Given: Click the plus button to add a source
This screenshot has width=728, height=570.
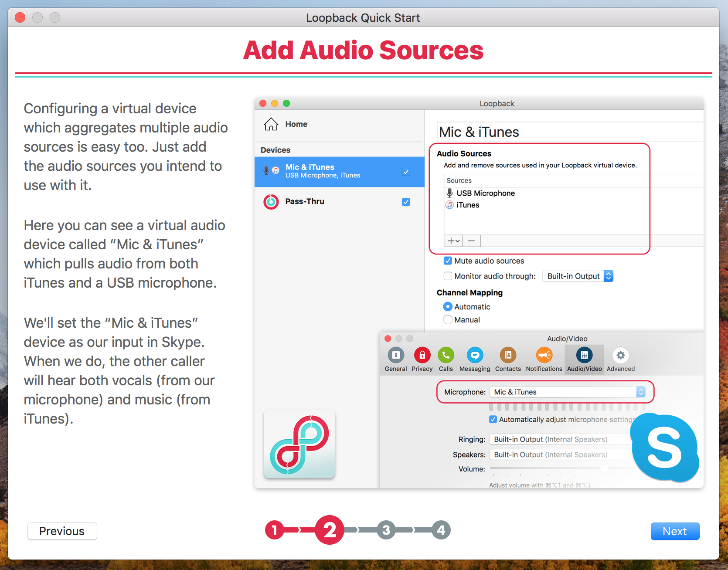Looking at the screenshot, I should [453, 241].
